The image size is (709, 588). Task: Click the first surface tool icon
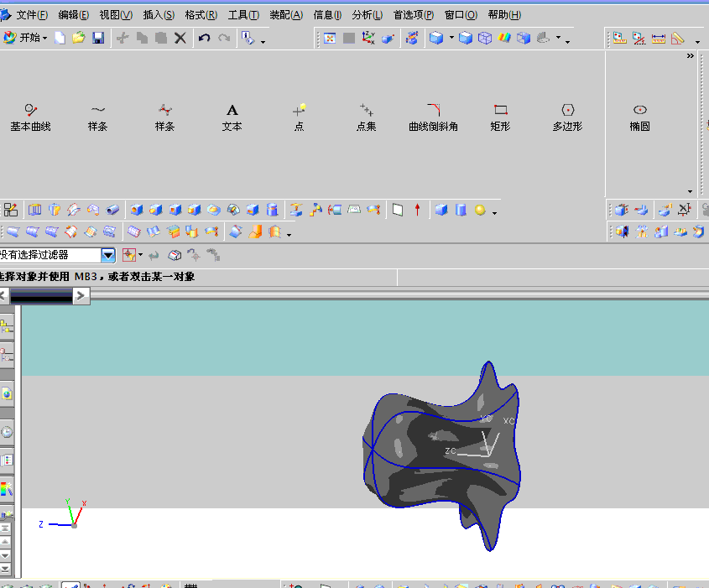[13, 232]
